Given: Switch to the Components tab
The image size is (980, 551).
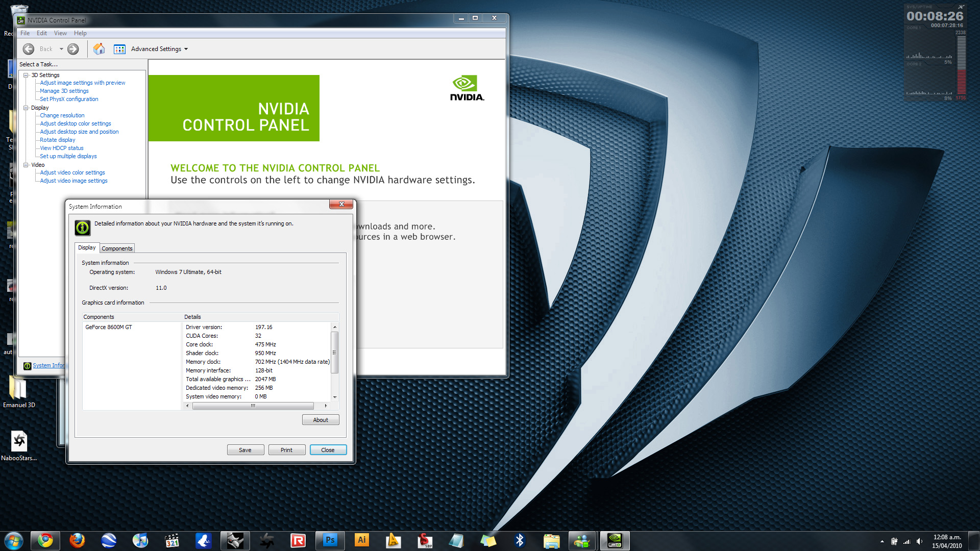Looking at the screenshot, I should tap(117, 248).
